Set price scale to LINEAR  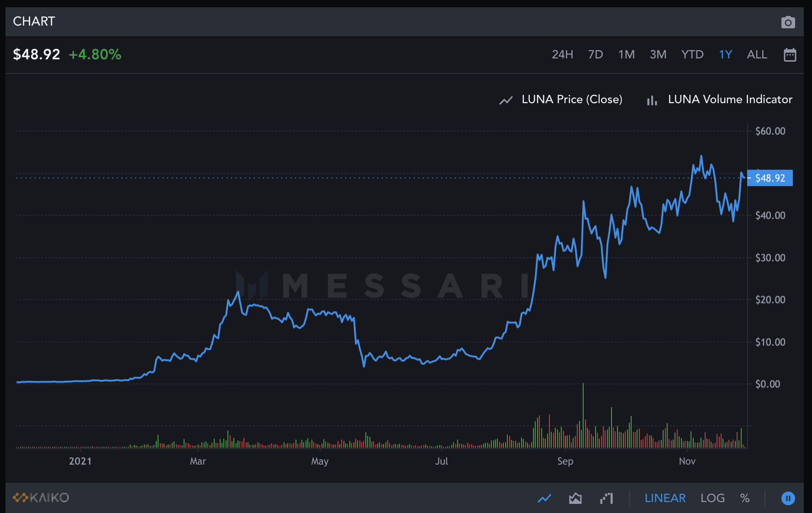pyautogui.click(x=665, y=498)
